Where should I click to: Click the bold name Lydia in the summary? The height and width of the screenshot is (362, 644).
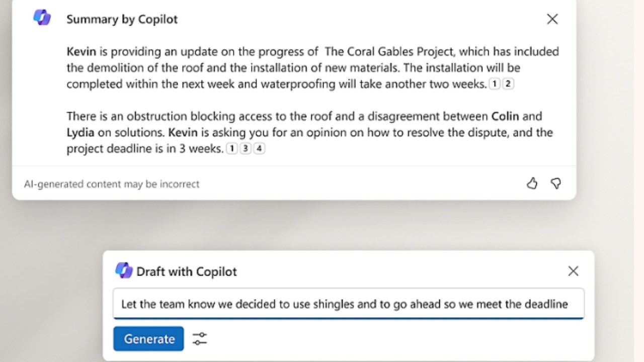point(79,133)
